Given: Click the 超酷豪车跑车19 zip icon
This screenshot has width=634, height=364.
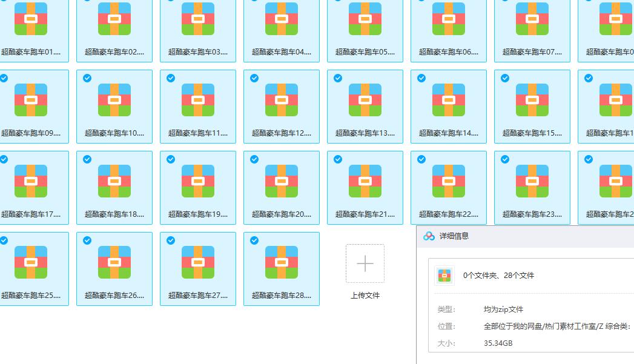Looking at the screenshot, I should [x=198, y=181].
